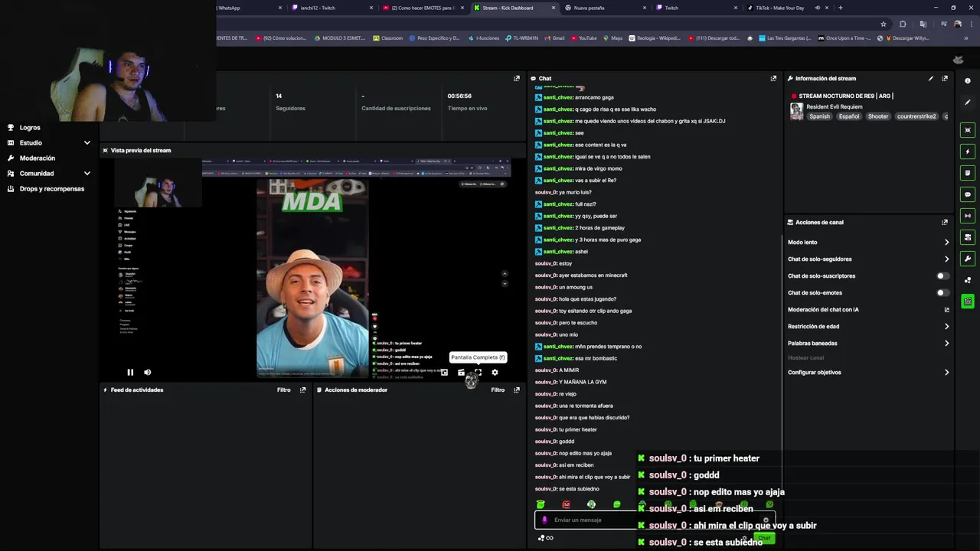Screen dimensions: 980x551
Task: Click the Shooter stream tag
Action: click(x=878, y=116)
